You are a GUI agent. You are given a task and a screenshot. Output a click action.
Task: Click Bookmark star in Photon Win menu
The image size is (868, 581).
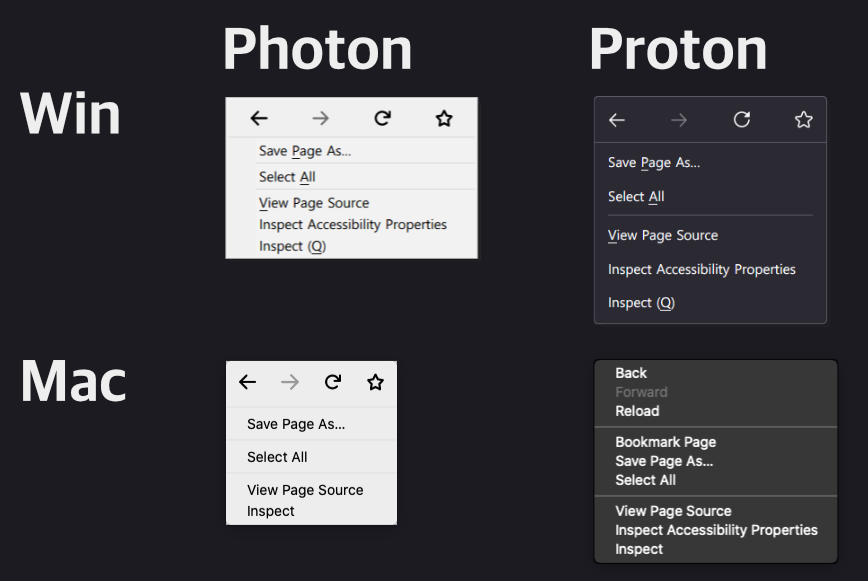pyautogui.click(x=444, y=119)
